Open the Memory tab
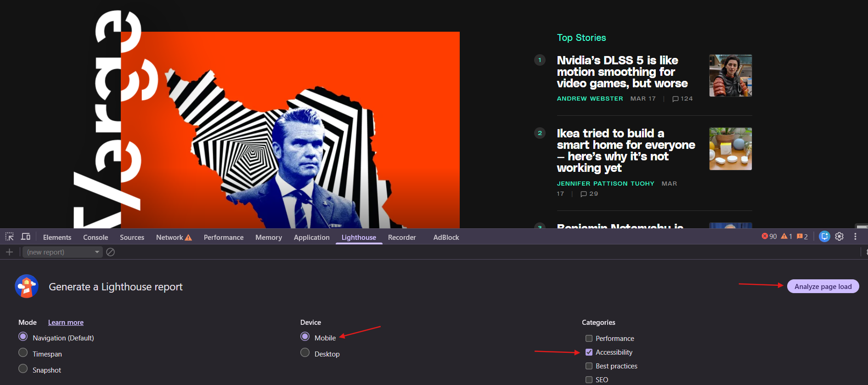This screenshot has width=868, height=385. pyautogui.click(x=269, y=238)
